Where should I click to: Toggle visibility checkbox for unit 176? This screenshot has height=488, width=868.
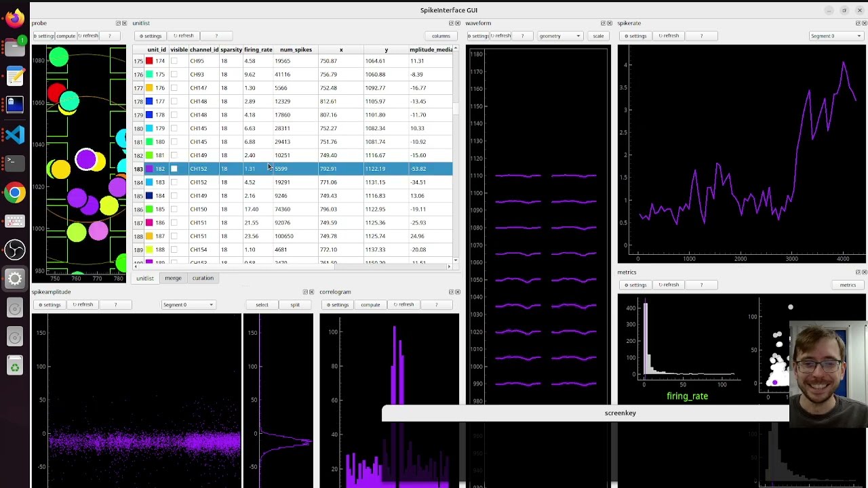tap(174, 88)
